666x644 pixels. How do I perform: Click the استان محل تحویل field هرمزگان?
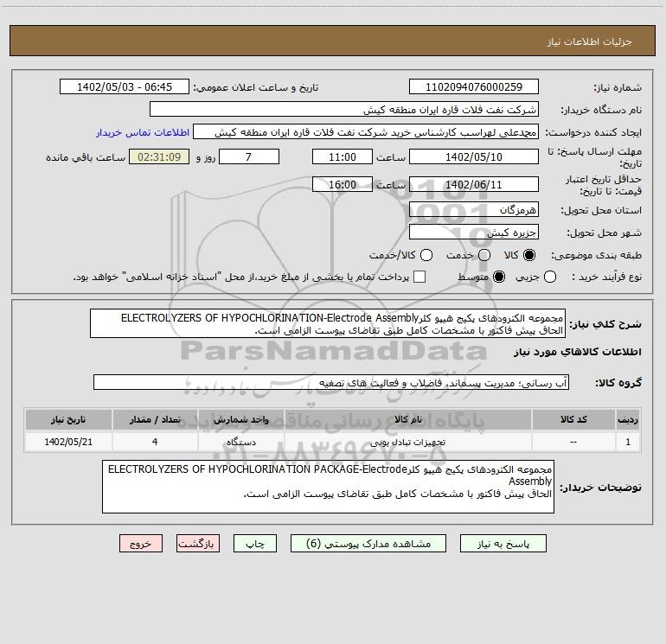pyautogui.click(x=474, y=209)
